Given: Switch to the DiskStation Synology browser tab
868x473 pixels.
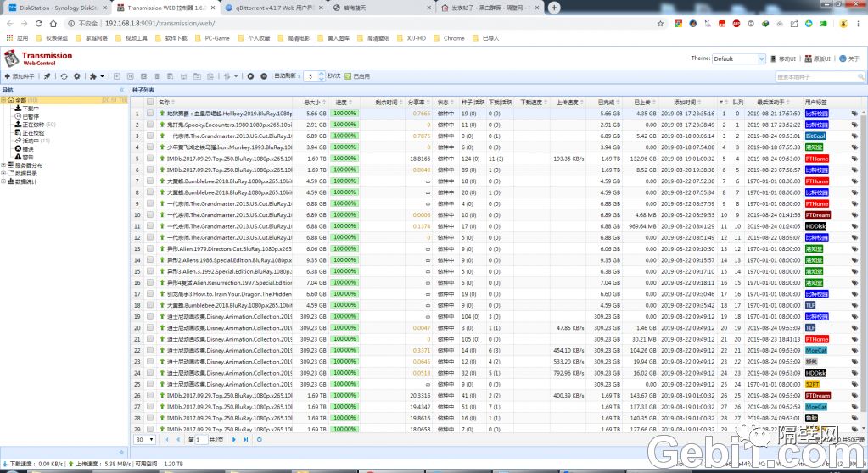Looking at the screenshot, I should pos(57,8).
